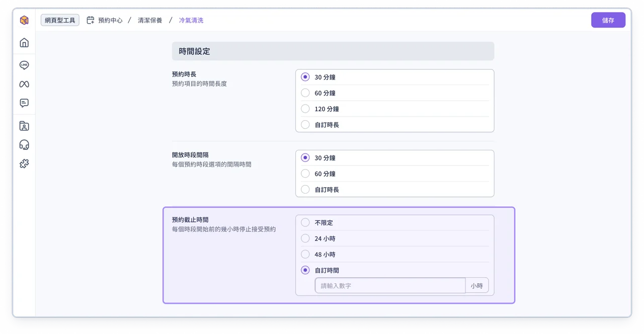
Task: Open the chat message icon in sidebar
Action: pos(24,103)
